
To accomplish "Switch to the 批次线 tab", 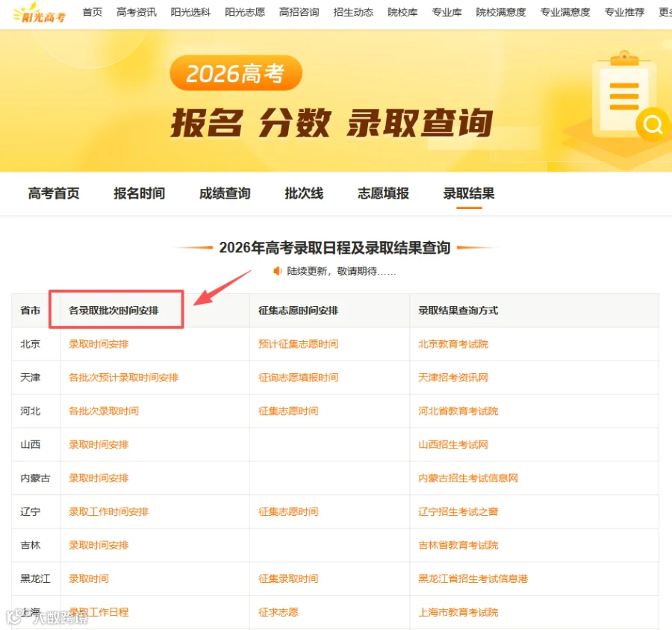I will 304,193.
